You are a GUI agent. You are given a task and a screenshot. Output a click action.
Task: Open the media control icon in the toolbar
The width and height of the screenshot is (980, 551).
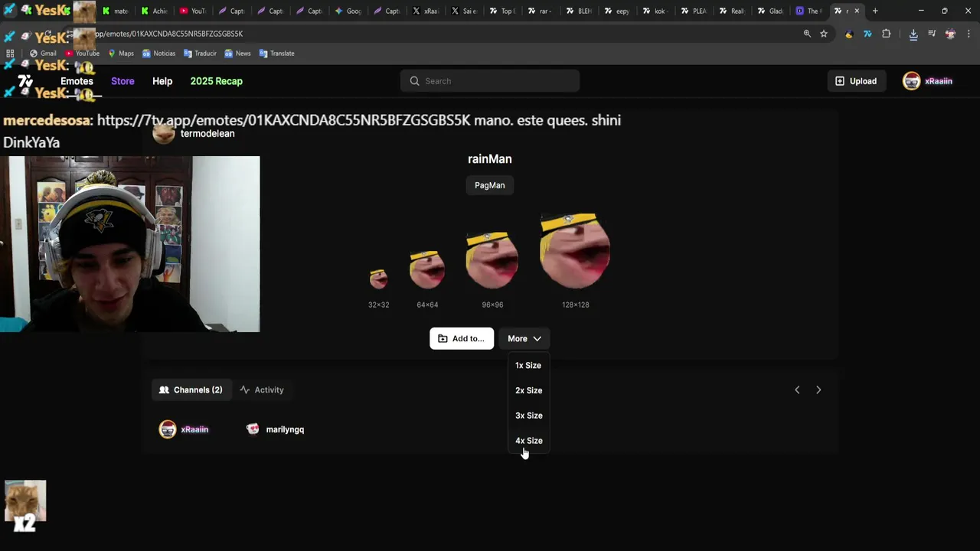coord(932,34)
